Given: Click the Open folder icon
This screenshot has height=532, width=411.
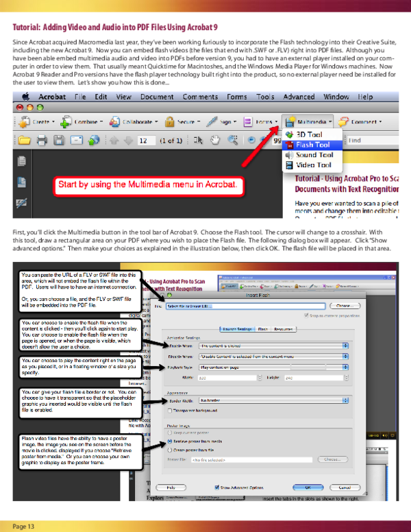Looking at the screenshot, I should [24, 140].
